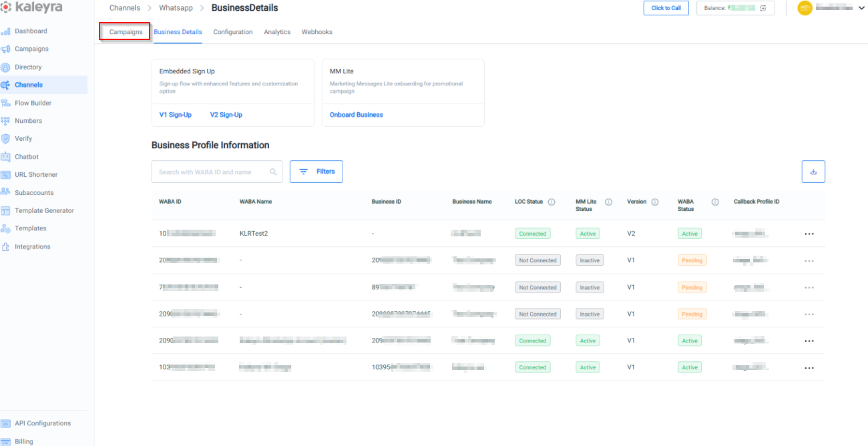This screenshot has height=446, width=868.
Task: Click the Kaleyra logo
Action: point(31,8)
